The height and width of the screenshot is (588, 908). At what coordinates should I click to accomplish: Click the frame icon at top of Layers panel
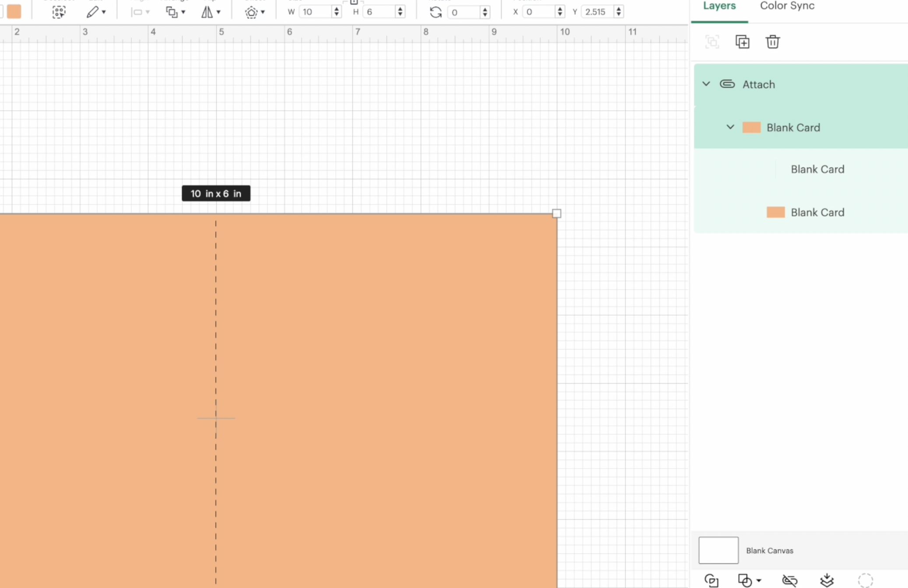coord(712,42)
